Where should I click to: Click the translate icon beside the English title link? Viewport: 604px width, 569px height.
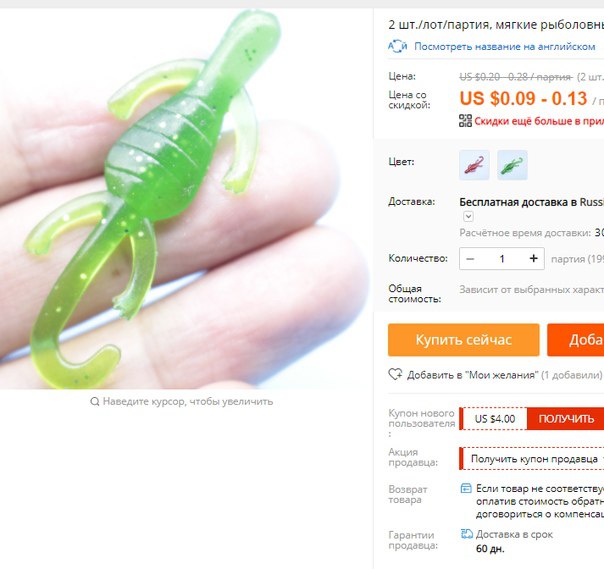397,46
